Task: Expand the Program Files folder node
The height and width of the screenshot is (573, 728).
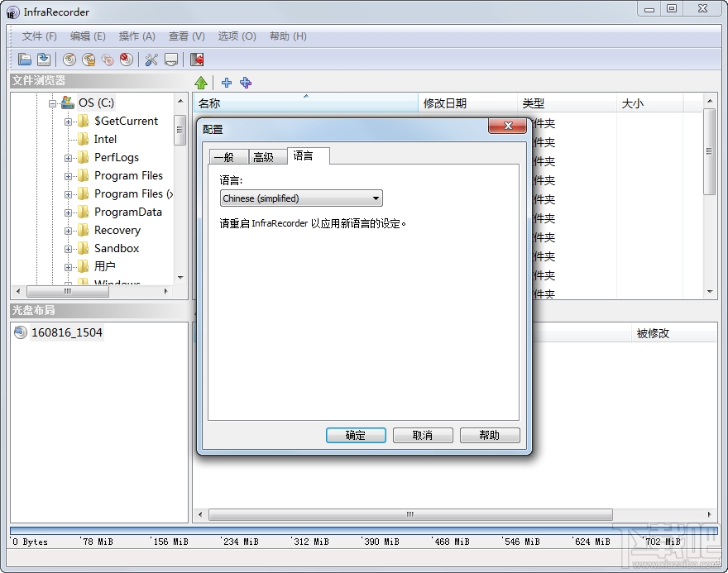Action: click(69, 175)
